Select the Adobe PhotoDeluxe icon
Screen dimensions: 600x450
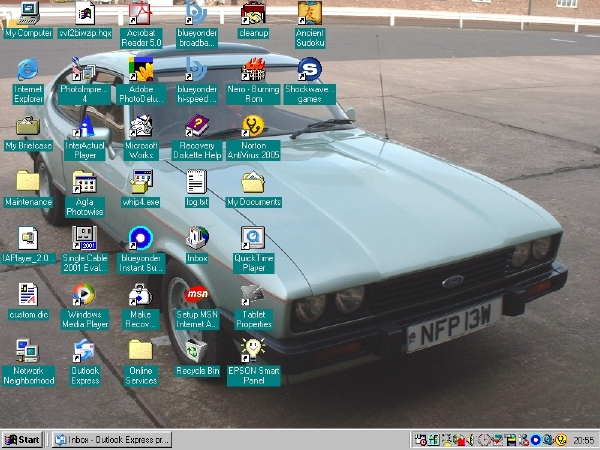coord(141,70)
